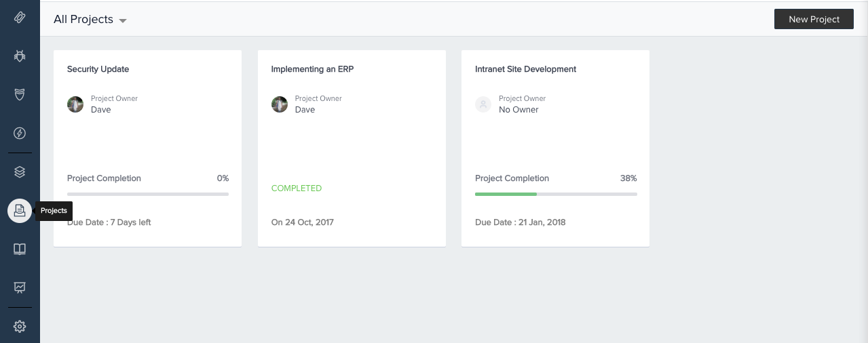
Task: Click the COMPLETED status label
Action: click(x=297, y=188)
